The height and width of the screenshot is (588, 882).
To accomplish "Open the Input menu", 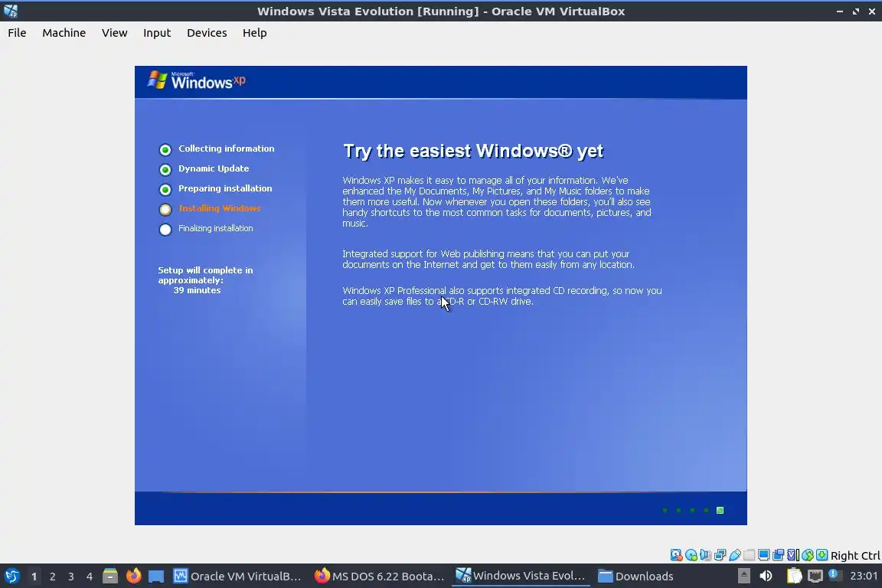I will point(157,33).
